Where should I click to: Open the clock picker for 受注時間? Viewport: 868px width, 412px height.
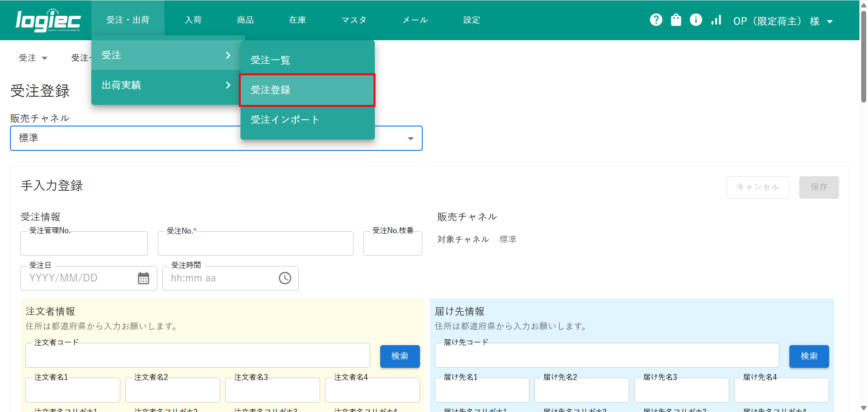coord(285,278)
